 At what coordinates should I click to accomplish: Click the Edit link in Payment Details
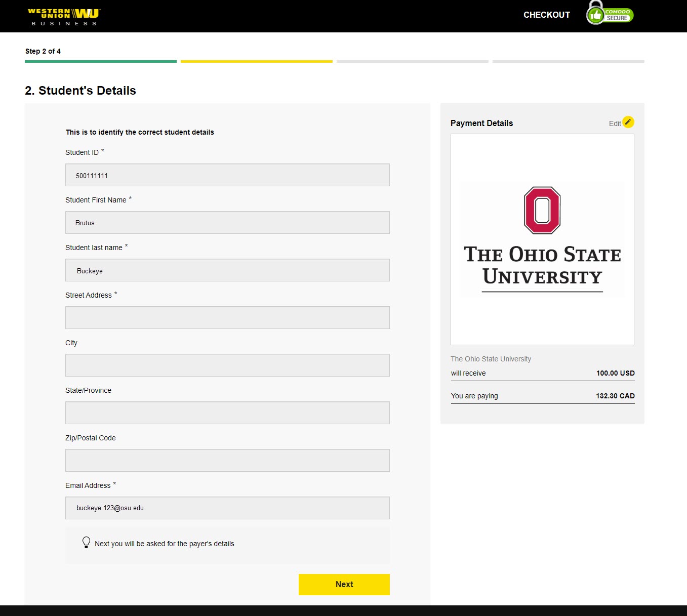click(x=615, y=124)
